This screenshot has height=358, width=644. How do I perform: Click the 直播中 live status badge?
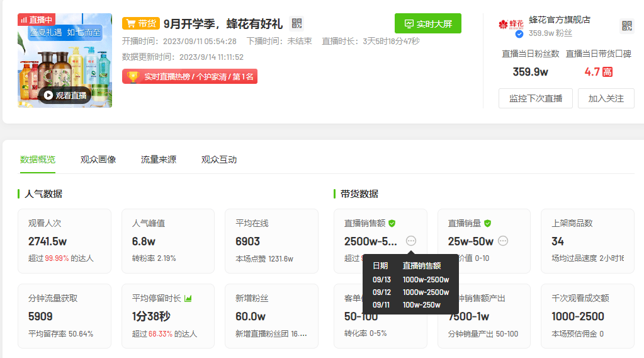coord(37,20)
